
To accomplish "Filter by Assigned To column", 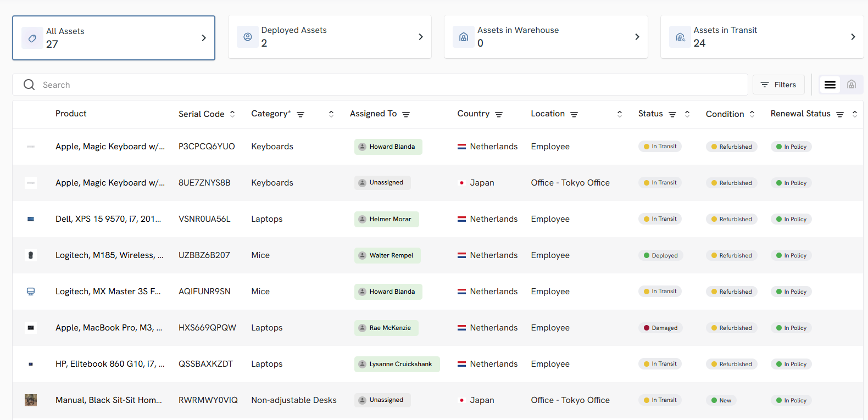I will pyautogui.click(x=406, y=114).
